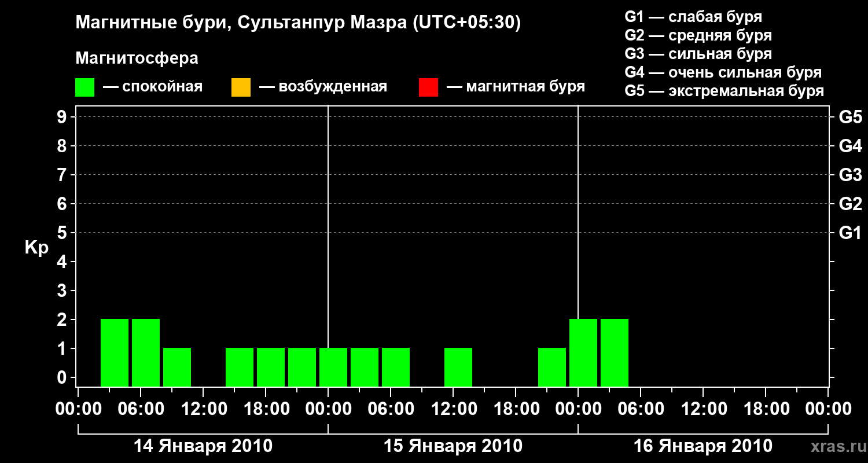Click the first Kp 2 bar on 14 Января
This screenshot has width=868, height=463.
pyautogui.click(x=115, y=352)
